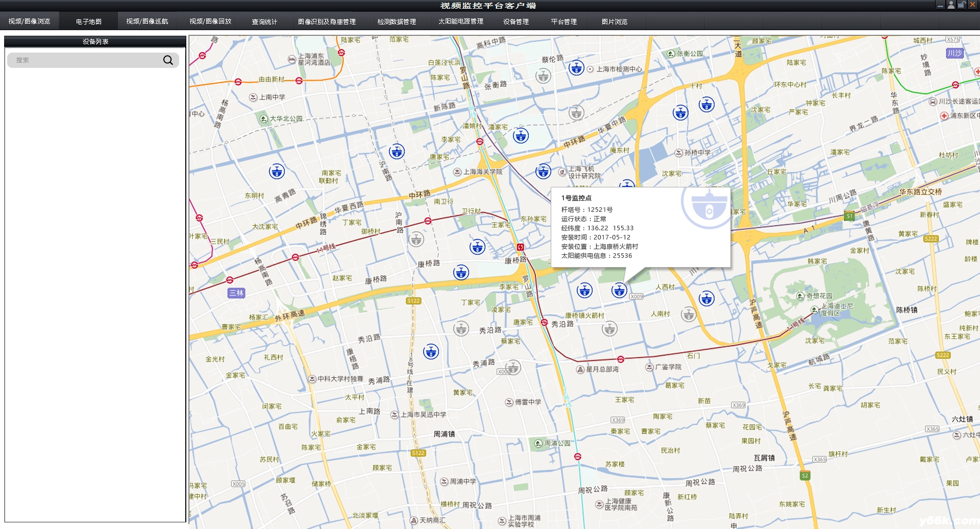This screenshot has height=529, width=980.
Task: Click the 周浦镇 label on map
Action: tap(444, 434)
